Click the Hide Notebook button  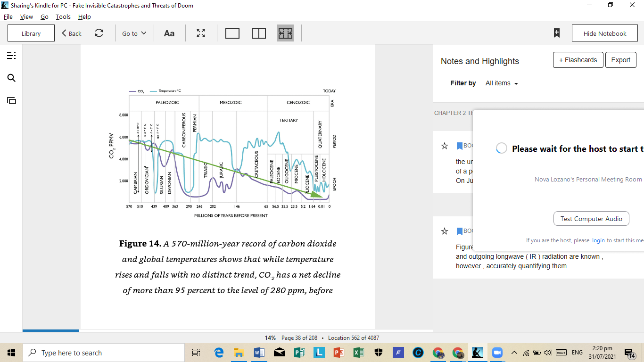point(605,33)
